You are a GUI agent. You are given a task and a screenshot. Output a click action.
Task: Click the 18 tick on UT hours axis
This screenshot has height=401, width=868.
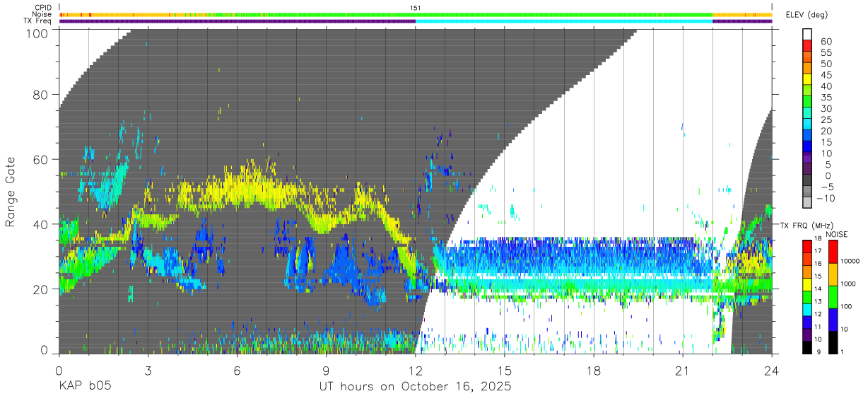point(594,371)
